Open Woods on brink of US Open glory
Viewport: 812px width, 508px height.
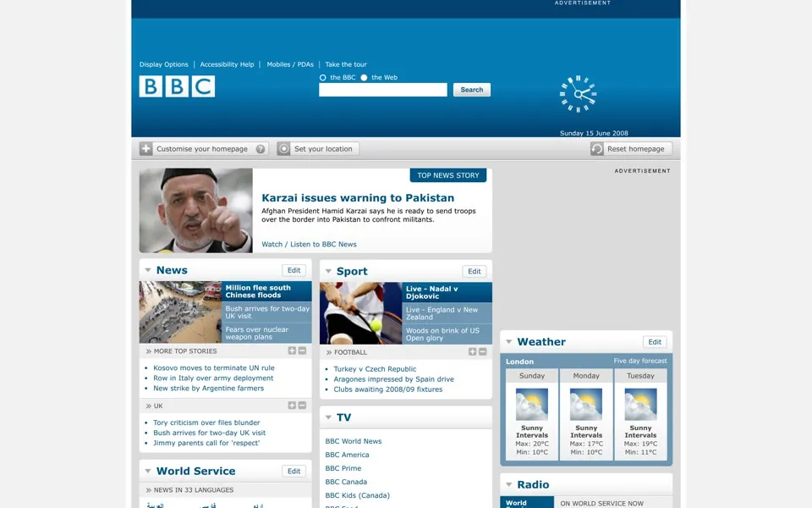coord(447,334)
